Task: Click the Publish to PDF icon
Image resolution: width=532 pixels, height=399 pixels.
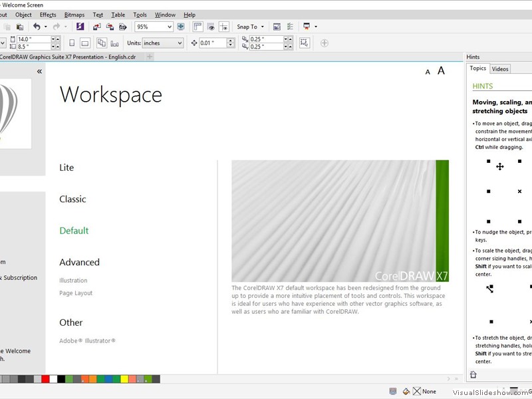Action: [123, 27]
